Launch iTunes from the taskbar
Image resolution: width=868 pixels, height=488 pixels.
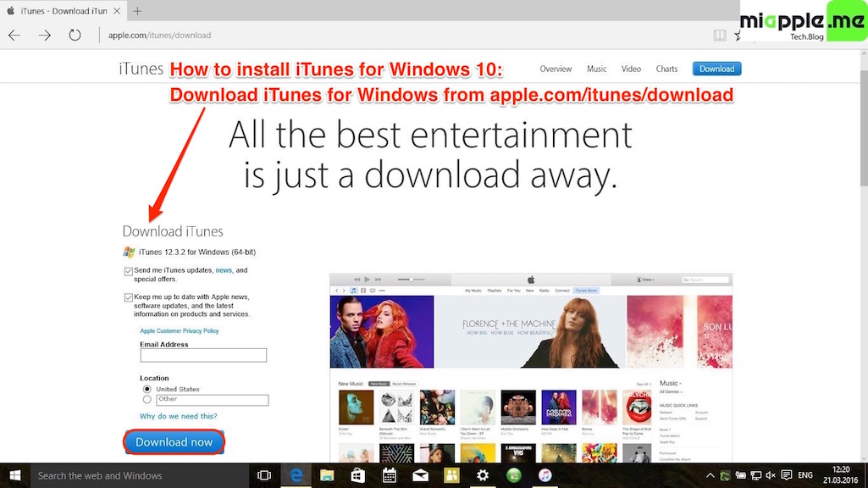[545, 475]
